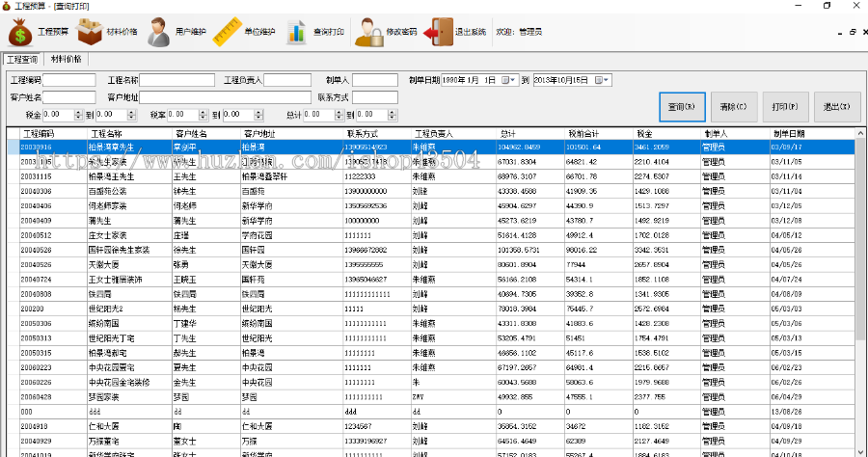Click 总计 minimum value spinner
The height and width of the screenshot is (457, 868).
click(x=339, y=115)
